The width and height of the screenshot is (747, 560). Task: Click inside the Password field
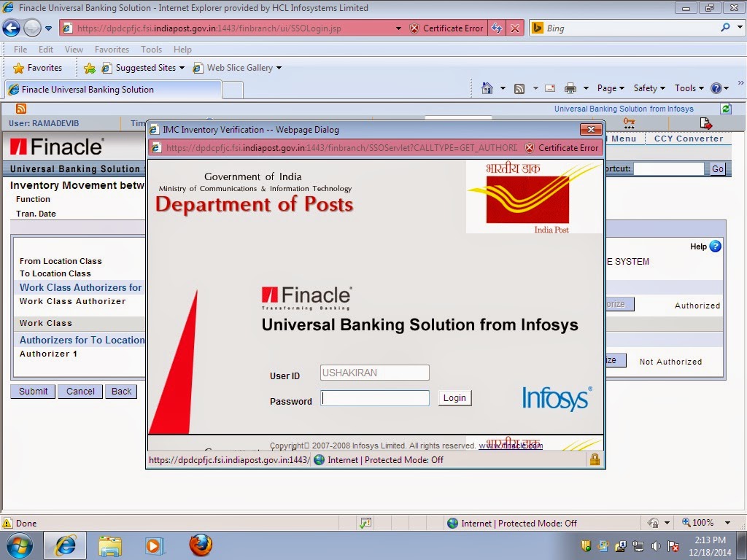(x=374, y=397)
